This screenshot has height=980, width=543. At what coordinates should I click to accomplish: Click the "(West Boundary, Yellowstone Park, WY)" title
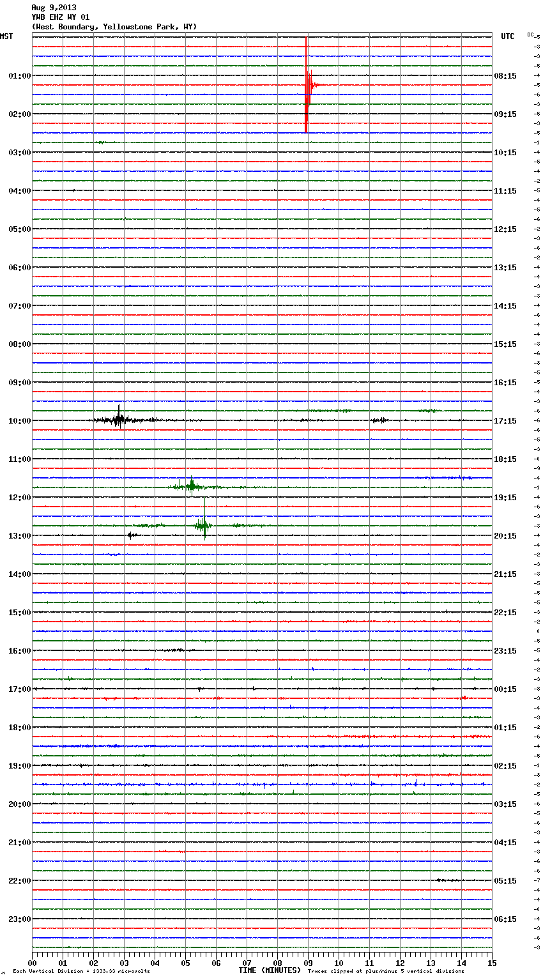click(114, 27)
